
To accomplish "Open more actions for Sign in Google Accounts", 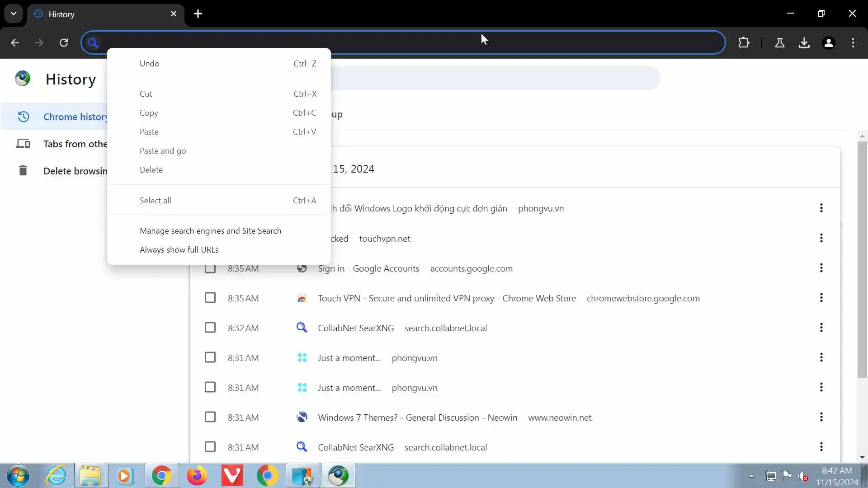I will tap(821, 268).
